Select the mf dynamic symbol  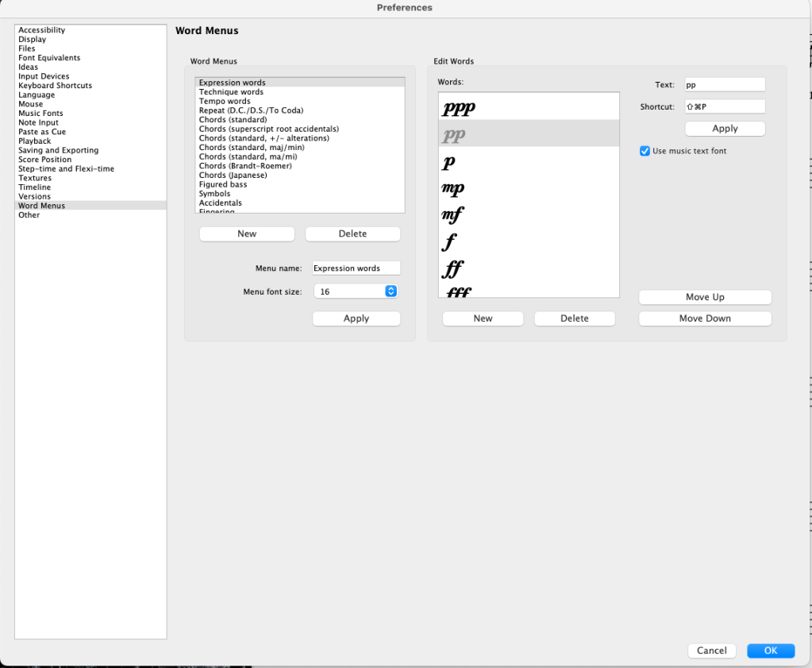click(x=452, y=214)
